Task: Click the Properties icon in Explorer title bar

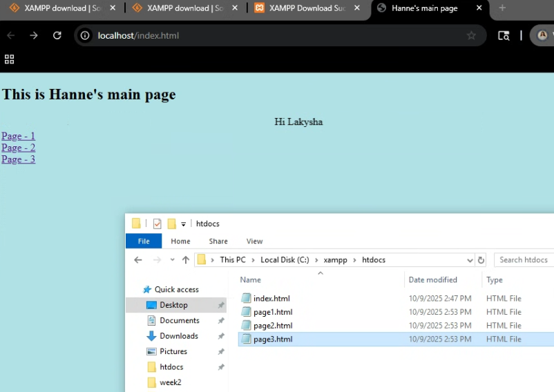Action: (157, 224)
